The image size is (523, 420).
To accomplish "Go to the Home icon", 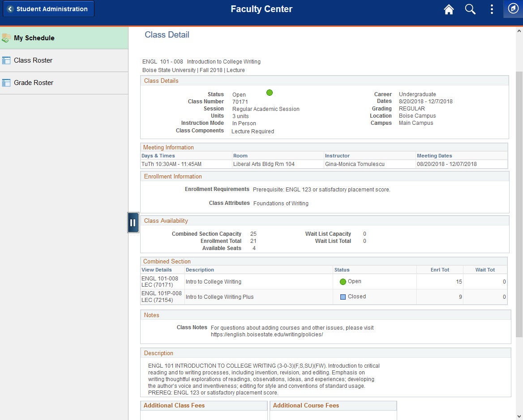I will tap(449, 9).
